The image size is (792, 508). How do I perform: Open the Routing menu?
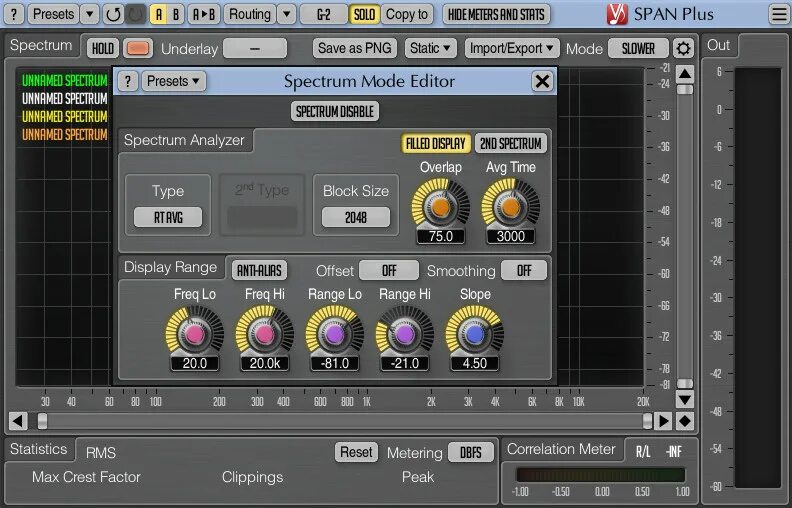(250, 14)
